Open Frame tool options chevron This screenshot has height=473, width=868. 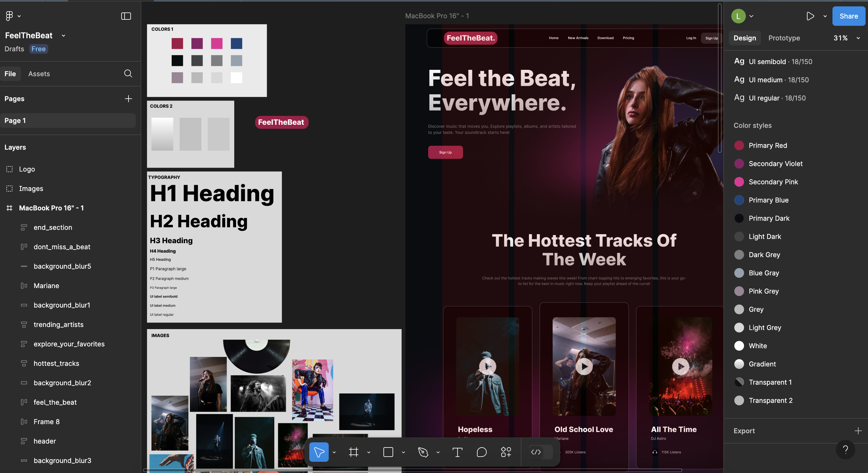click(x=369, y=452)
